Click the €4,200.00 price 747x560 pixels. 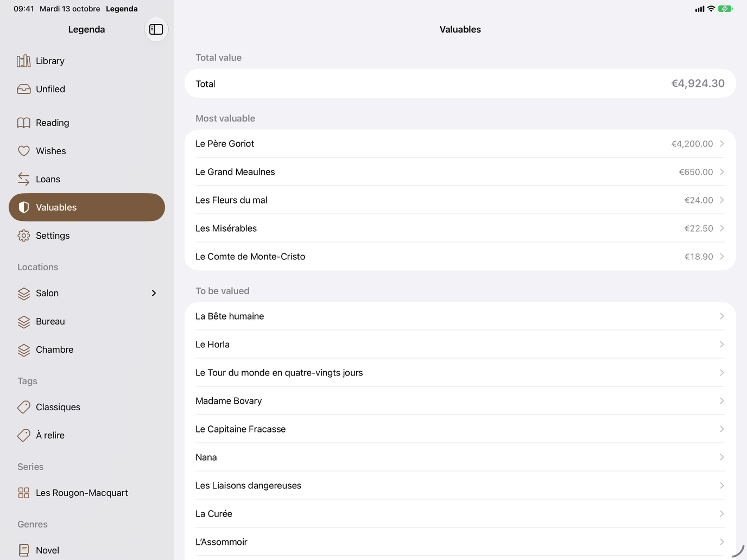692,144
